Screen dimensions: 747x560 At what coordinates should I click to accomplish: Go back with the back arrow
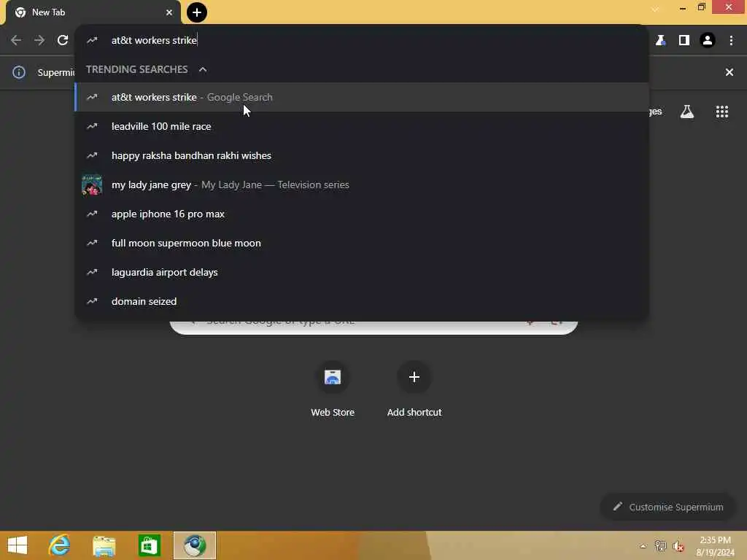click(x=16, y=41)
